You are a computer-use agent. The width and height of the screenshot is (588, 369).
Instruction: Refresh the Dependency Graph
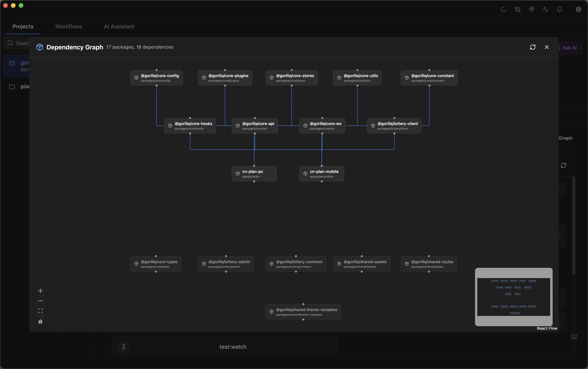(533, 47)
